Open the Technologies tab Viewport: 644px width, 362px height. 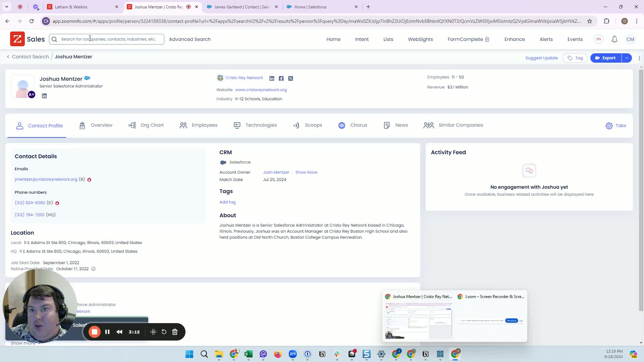point(255,125)
